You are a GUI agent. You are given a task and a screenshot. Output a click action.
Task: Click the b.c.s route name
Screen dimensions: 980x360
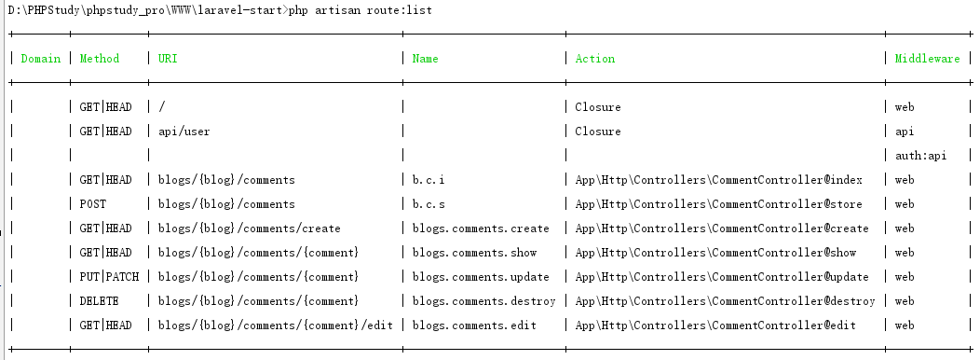429,204
